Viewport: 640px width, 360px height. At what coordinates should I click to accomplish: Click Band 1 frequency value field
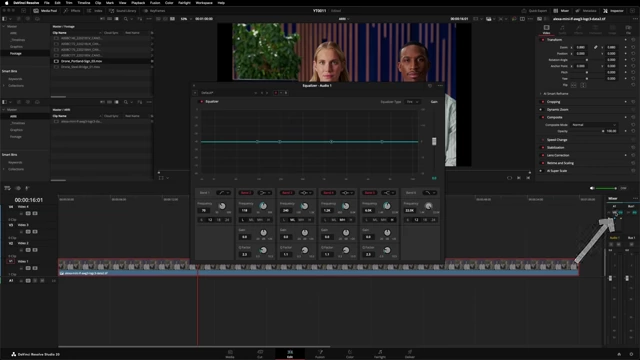coord(204,210)
